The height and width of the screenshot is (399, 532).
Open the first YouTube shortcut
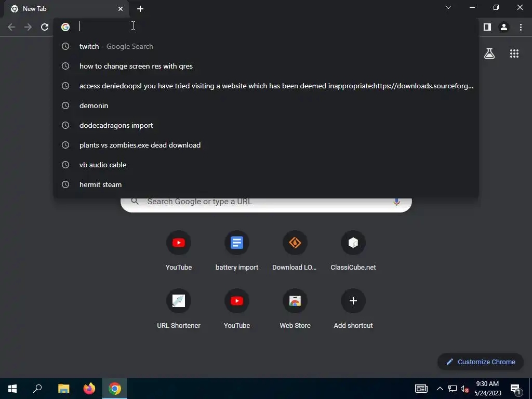(179, 250)
